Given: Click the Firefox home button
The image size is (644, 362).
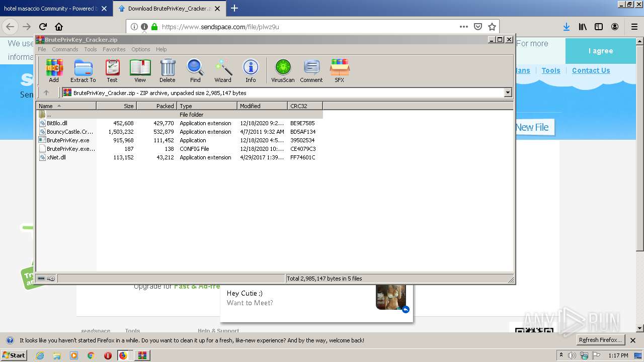Looking at the screenshot, I should coord(59,27).
